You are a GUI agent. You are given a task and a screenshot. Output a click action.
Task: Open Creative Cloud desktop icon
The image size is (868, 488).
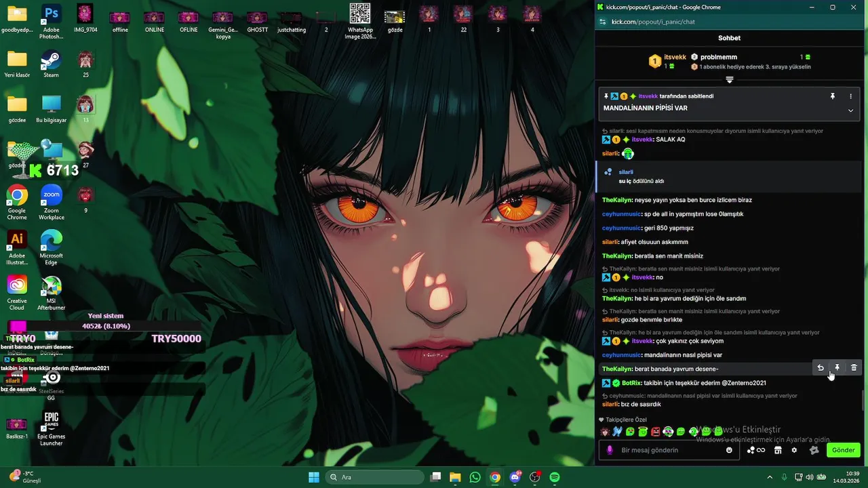point(17,293)
